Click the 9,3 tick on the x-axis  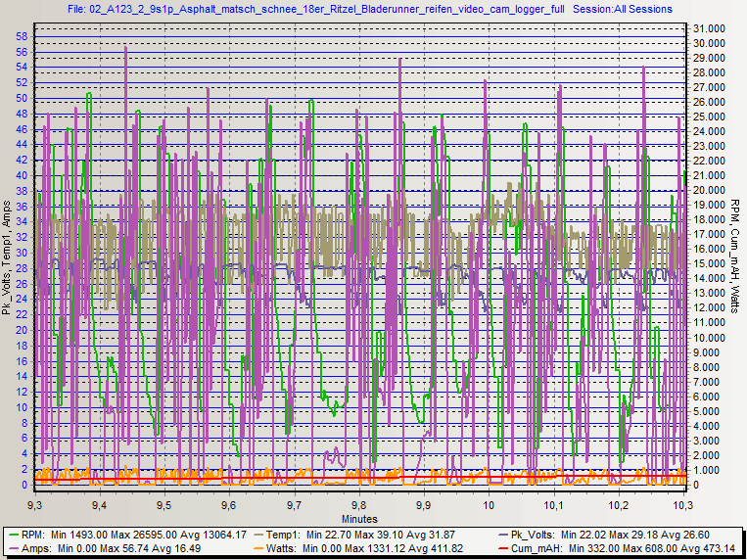point(35,504)
